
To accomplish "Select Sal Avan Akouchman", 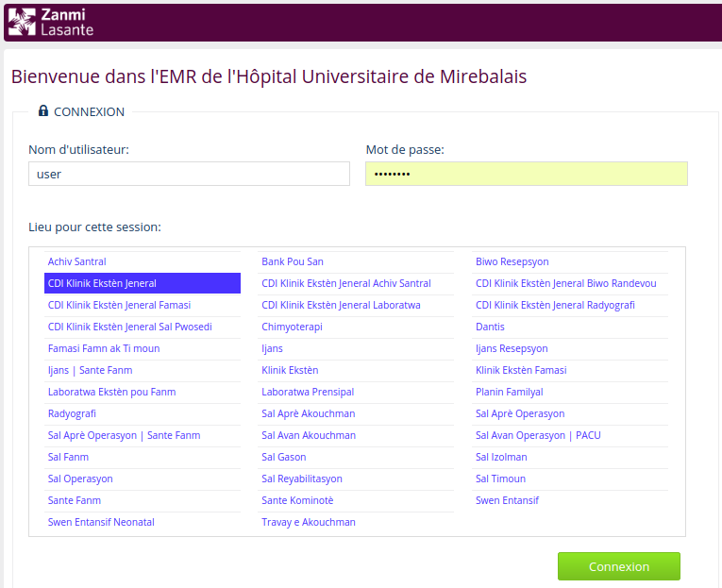I will (x=356, y=435).
